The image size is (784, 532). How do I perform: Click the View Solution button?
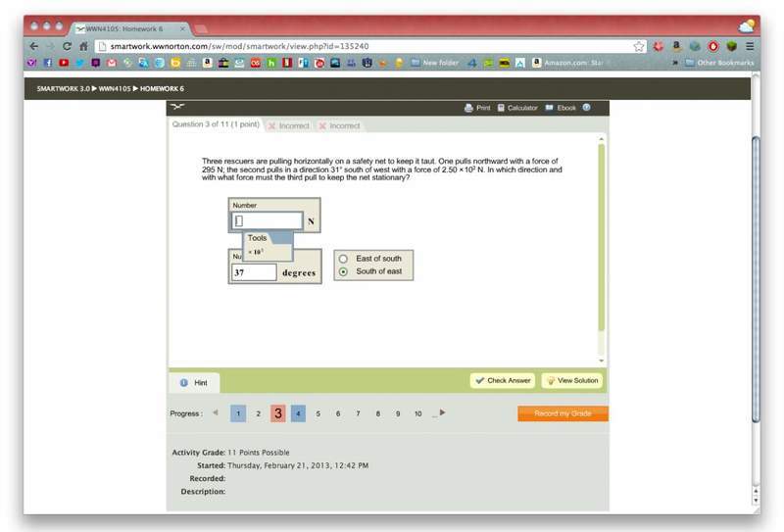(x=572, y=380)
